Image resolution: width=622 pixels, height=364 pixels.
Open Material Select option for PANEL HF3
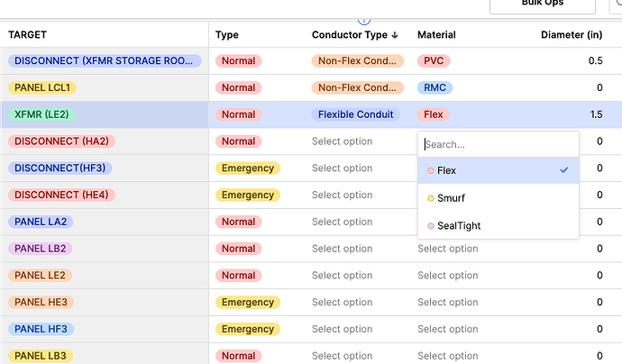(447, 329)
